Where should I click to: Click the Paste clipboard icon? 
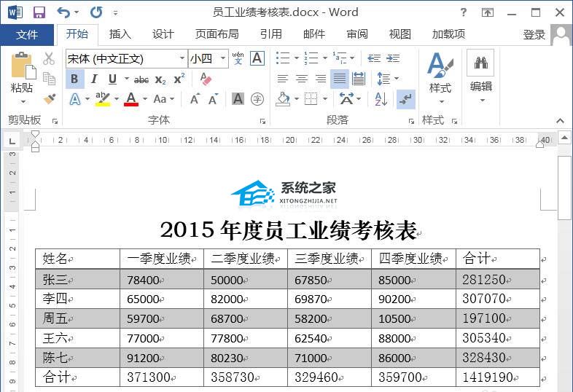click(x=23, y=66)
